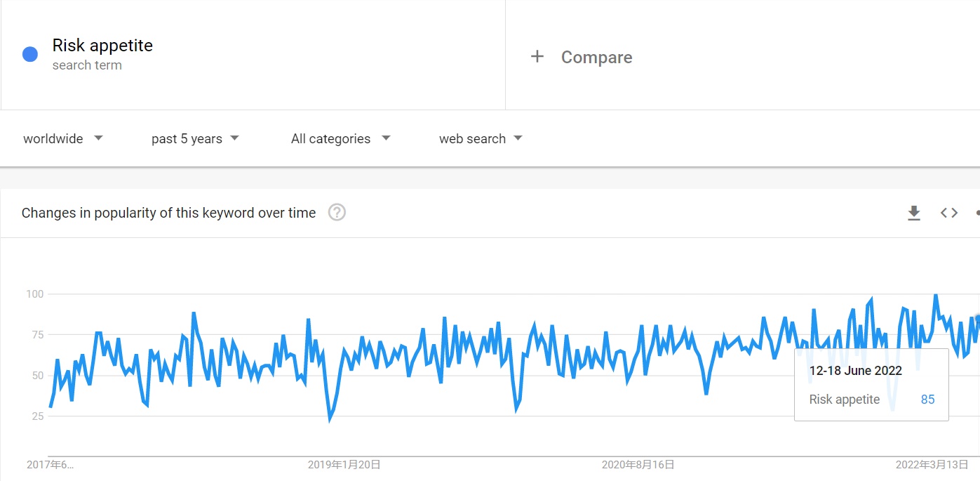Click the chart title about keyword popularity

(168, 213)
